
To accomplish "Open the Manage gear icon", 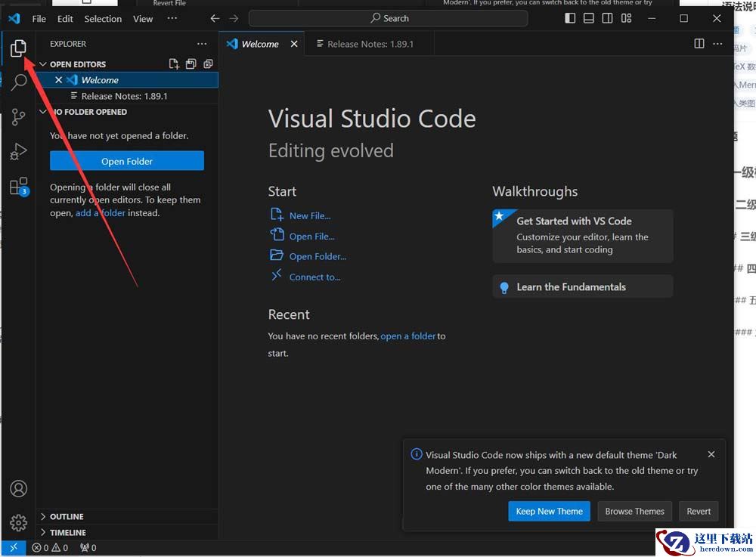I will [18, 523].
